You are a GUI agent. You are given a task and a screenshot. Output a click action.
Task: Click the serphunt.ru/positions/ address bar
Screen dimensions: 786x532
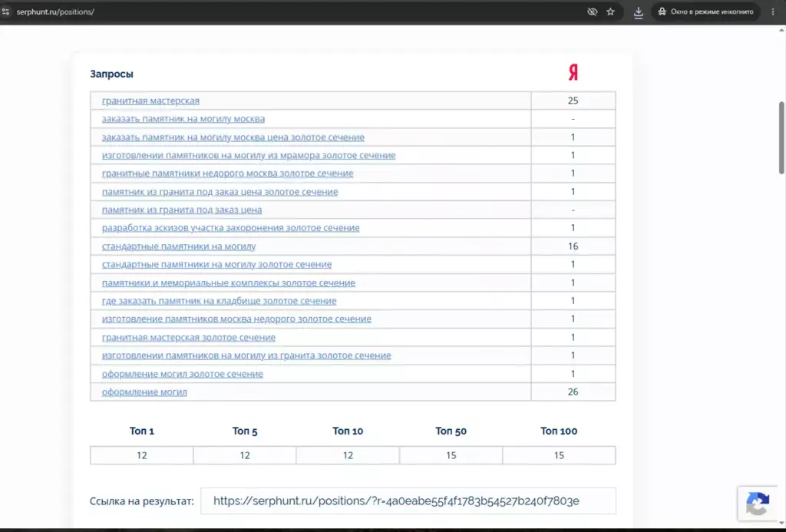[x=55, y=12]
